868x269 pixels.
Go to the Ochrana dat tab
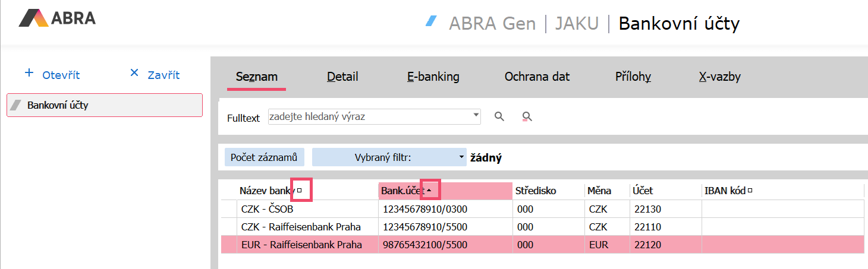[537, 77]
